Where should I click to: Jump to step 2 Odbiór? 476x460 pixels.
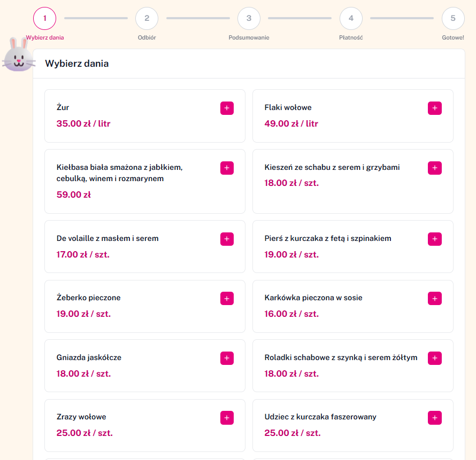click(147, 19)
